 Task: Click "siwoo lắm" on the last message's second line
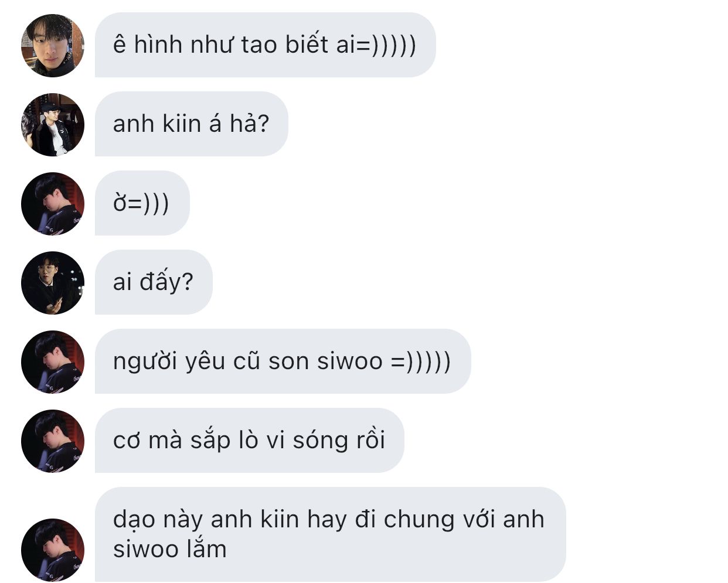coord(170,550)
